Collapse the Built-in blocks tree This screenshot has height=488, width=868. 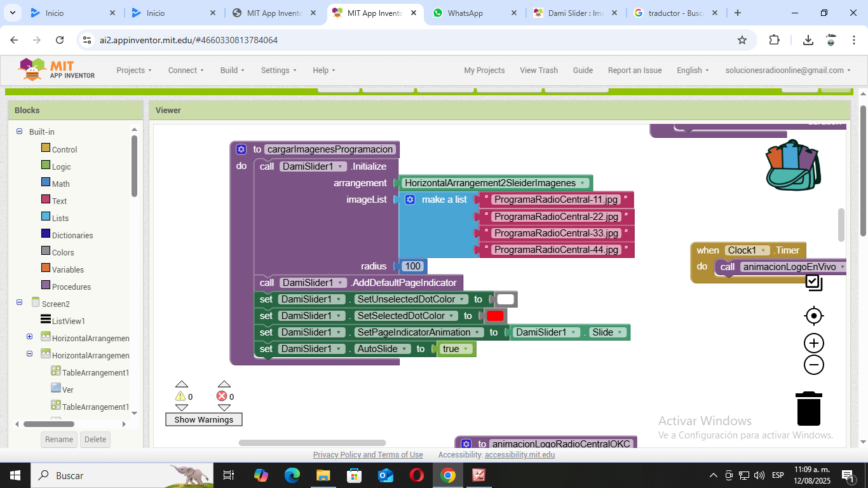tap(19, 132)
